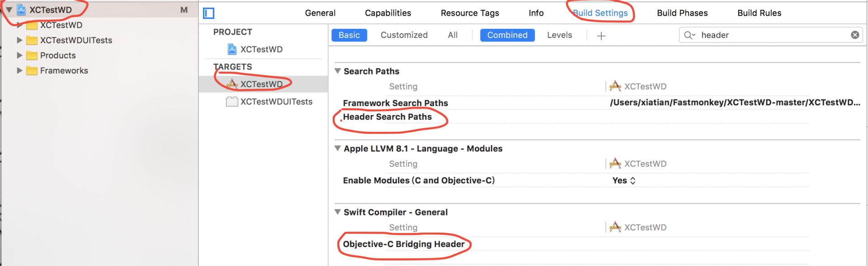This screenshot has height=266, width=868.
Task: Select the XCTestWDUITests target icon
Action: pos(232,102)
